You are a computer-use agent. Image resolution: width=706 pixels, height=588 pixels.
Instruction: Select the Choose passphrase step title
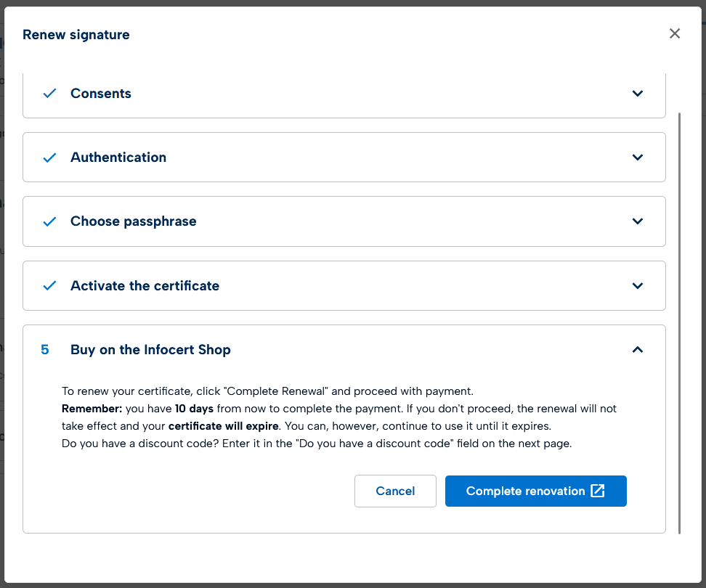[x=134, y=221]
